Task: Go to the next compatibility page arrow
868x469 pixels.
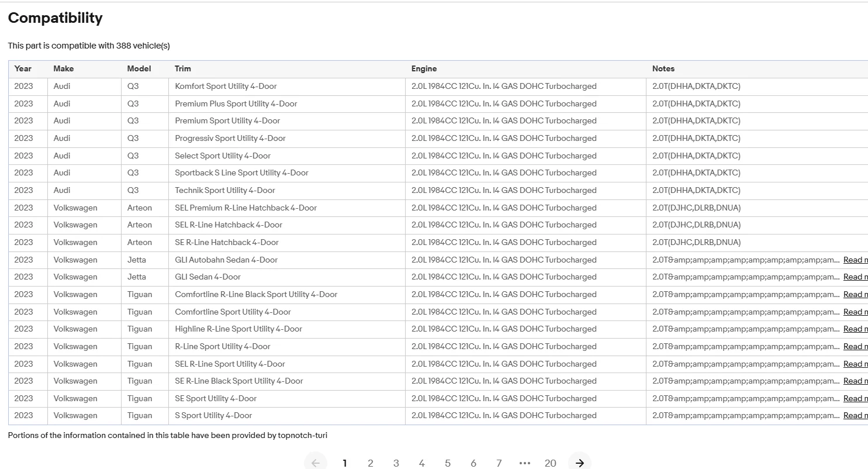Action: tap(579, 463)
